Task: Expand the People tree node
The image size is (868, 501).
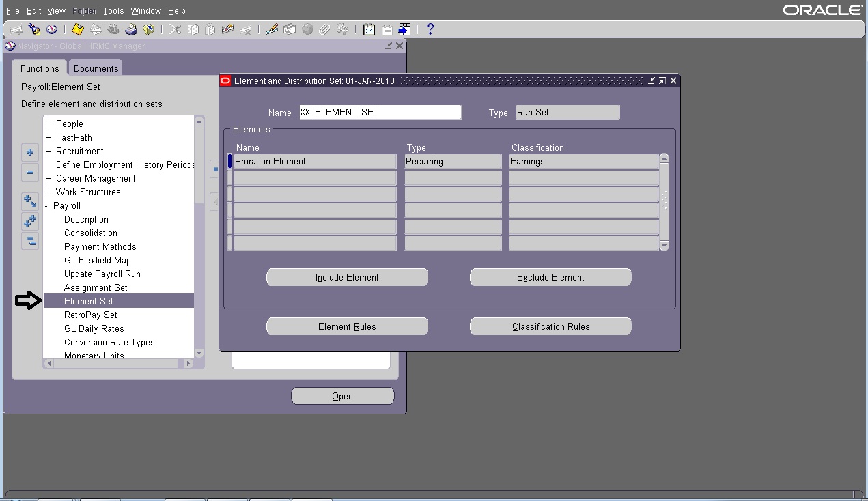Action: coord(48,124)
